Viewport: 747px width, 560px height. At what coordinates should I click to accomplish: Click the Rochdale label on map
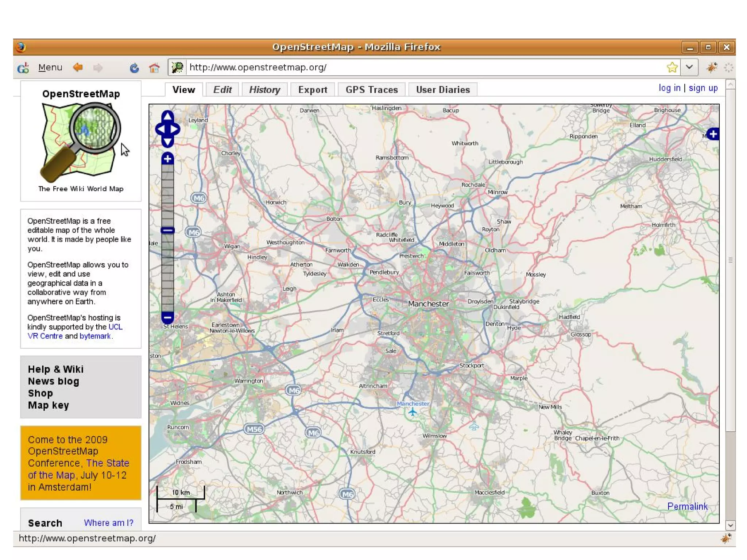coord(473,185)
